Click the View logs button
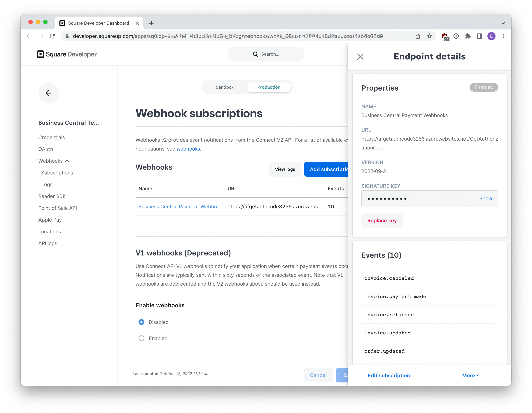The image size is (532, 413). (284, 169)
